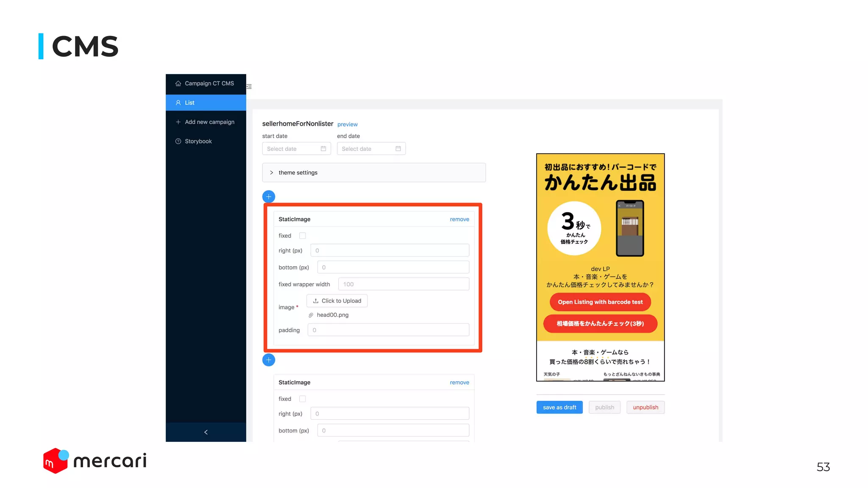Remove the first StaticImage block
868x488 pixels.
[x=459, y=219]
